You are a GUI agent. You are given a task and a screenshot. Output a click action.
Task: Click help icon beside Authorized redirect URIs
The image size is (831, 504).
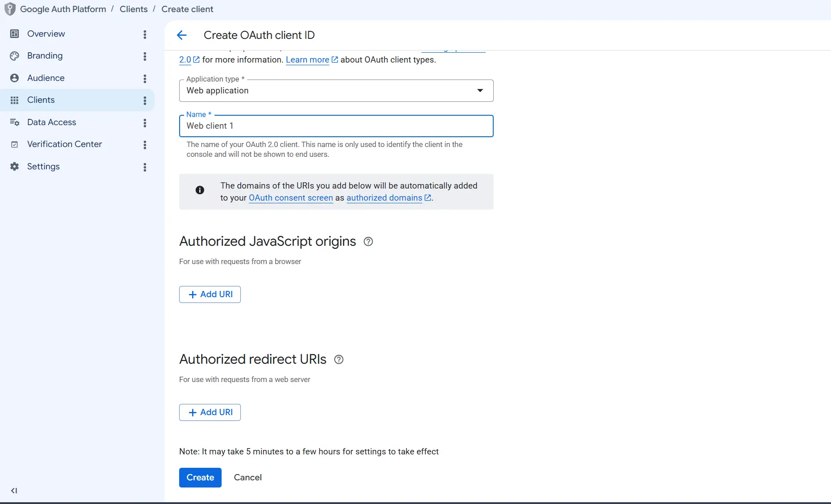(339, 360)
